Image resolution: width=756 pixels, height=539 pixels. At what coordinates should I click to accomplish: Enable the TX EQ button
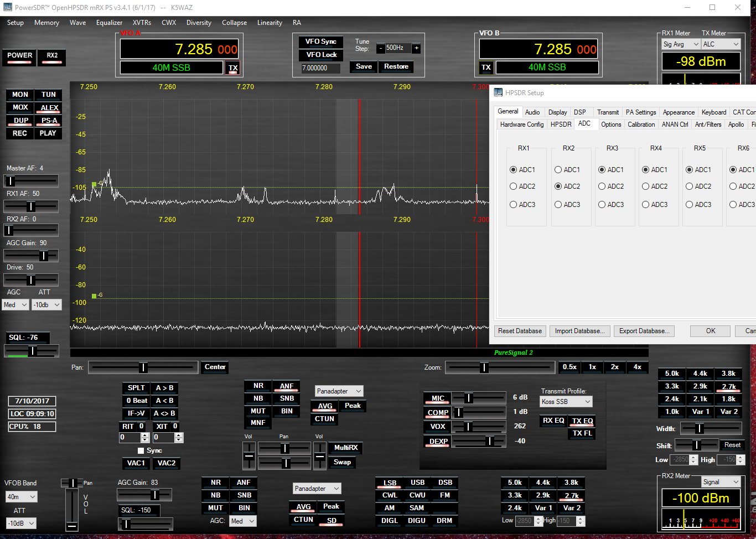coord(582,421)
